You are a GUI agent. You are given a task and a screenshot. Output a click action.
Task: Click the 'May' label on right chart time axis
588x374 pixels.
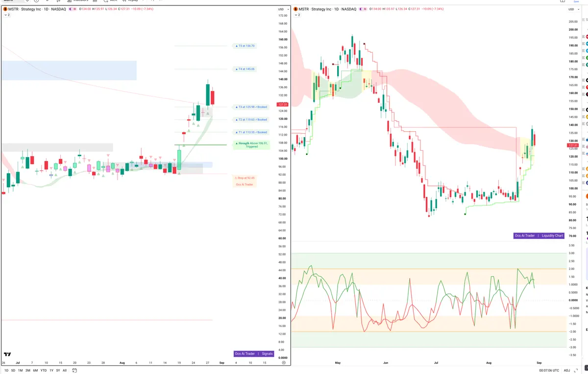[x=338, y=363]
